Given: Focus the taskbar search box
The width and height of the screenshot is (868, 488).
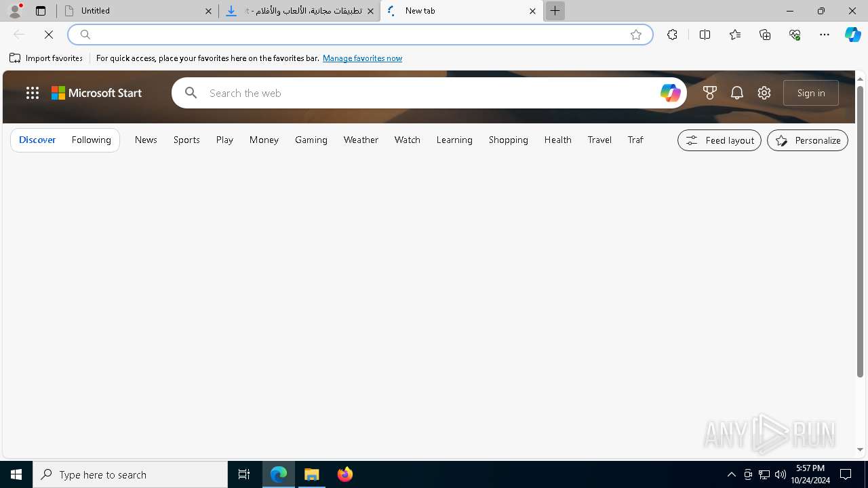Looking at the screenshot, I should (x=130, y=474).
